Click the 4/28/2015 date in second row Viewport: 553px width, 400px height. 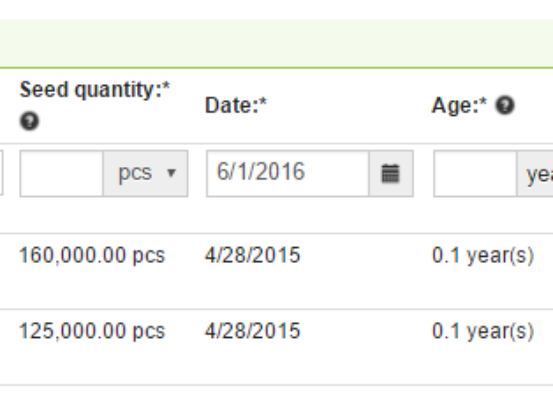[253, 331]
